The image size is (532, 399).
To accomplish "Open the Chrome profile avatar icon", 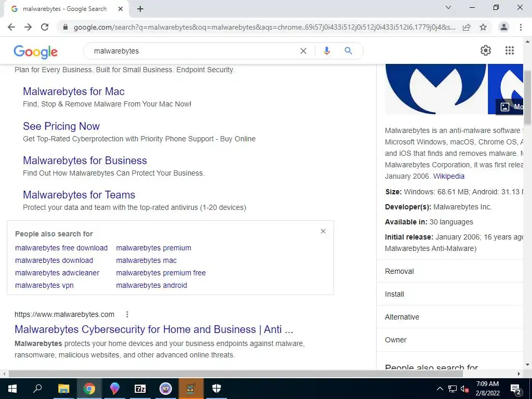I will 504,27.
